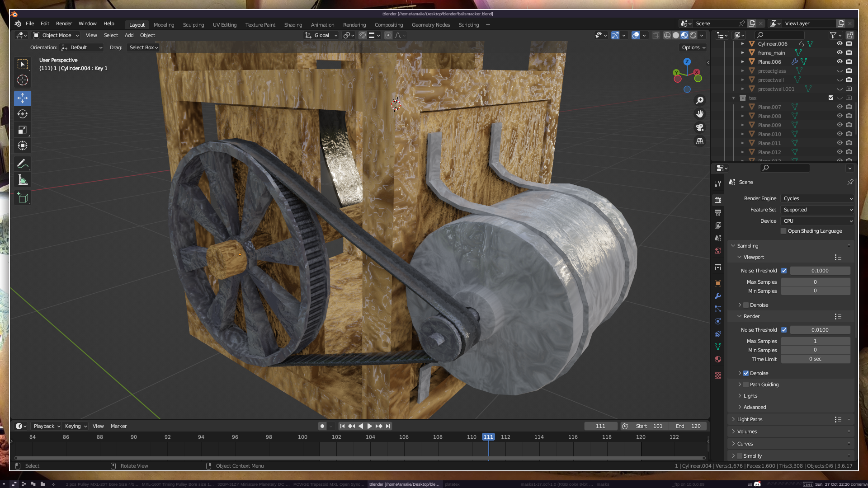Click the Viewport Noise Threshold field
This screenshot has width=868, height=488.
click(820, 271)
